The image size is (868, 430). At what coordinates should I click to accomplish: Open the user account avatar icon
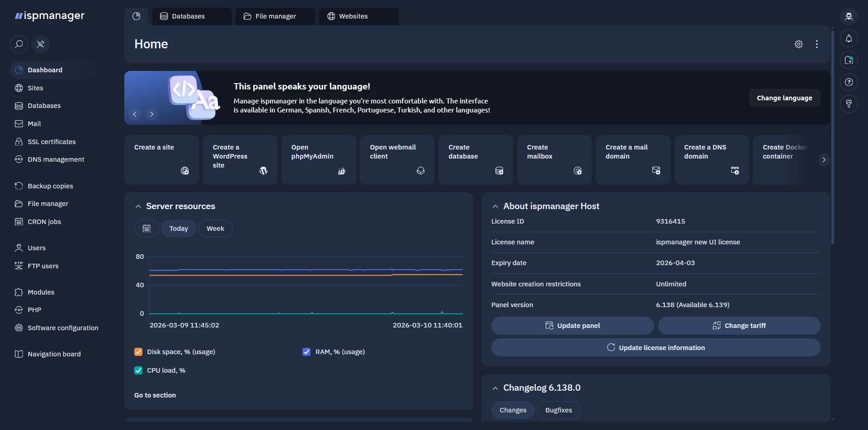click(849, 17)
